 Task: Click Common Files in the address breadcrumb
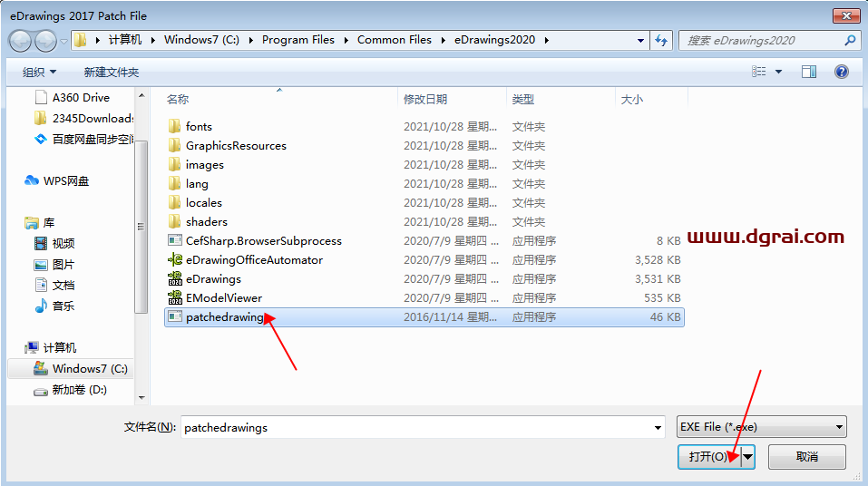395,40
